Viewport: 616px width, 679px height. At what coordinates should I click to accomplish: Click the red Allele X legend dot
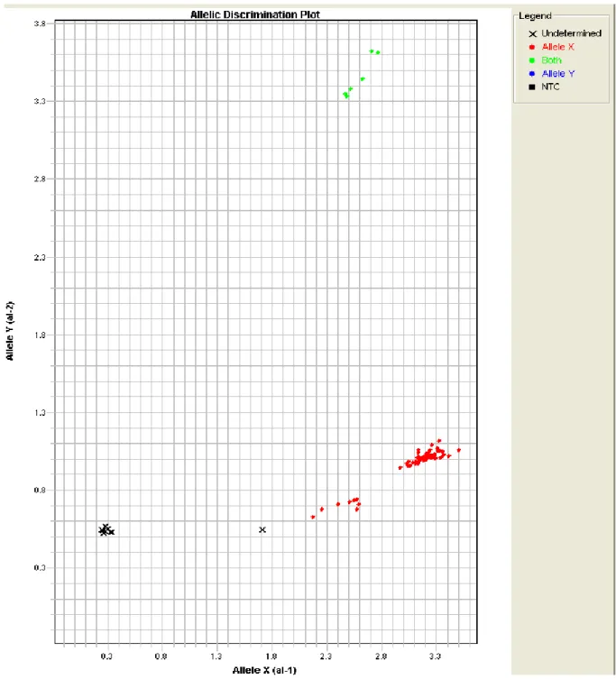pyautogui.click(x=532, y=47)
